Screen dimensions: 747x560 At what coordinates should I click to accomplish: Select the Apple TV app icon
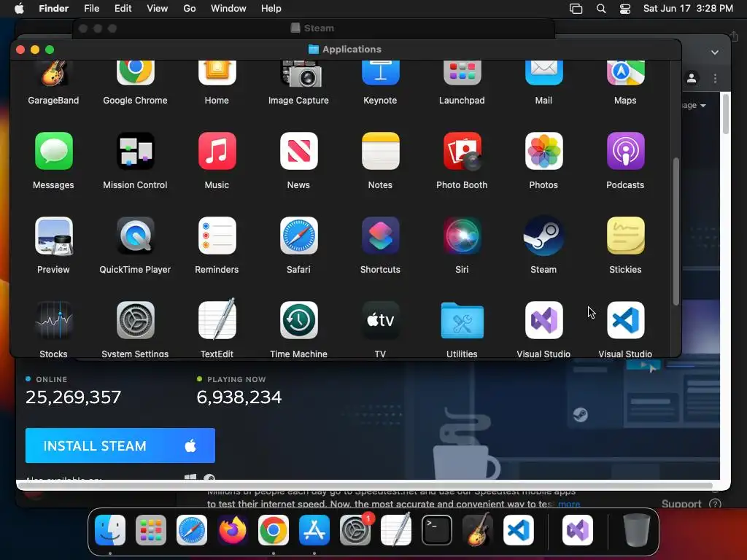[x=380, y=320]
